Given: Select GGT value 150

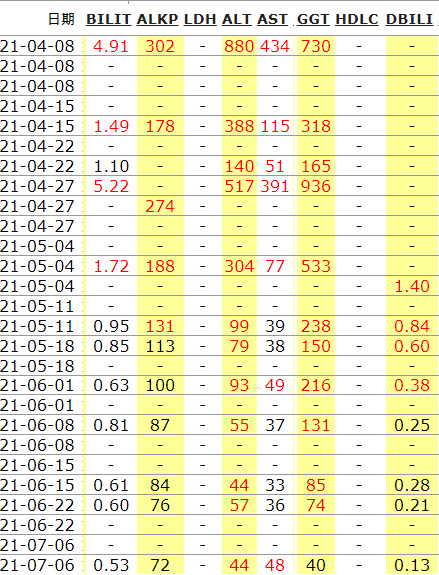Looking at the screenshot, I should click(316, 346).
